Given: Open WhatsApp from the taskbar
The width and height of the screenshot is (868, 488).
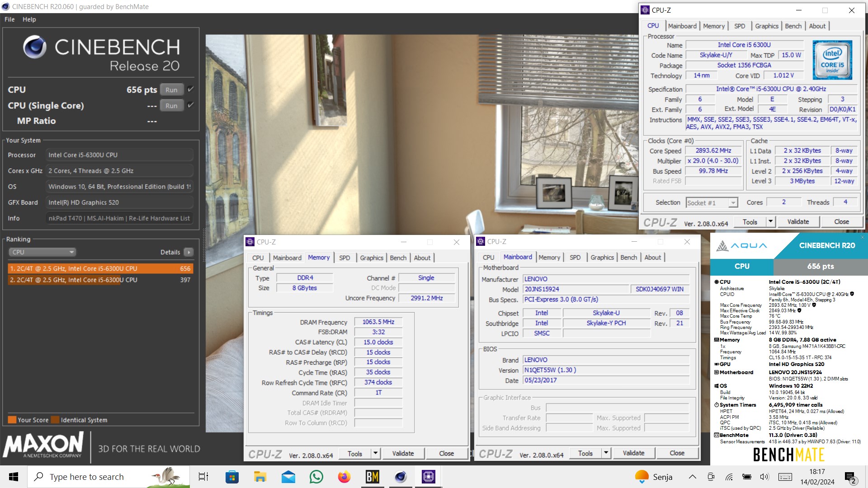Looking at the screenshot, I should coord(316,477).
